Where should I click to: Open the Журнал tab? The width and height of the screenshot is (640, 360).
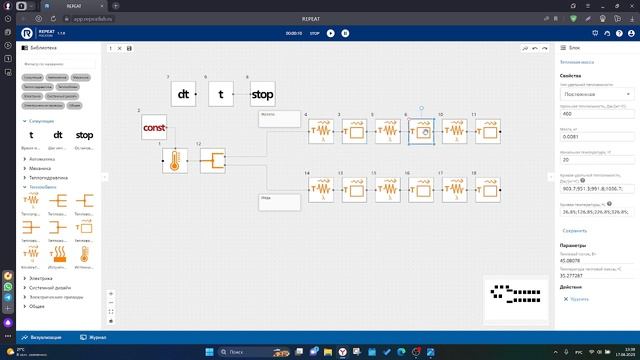tap(93, 338)
